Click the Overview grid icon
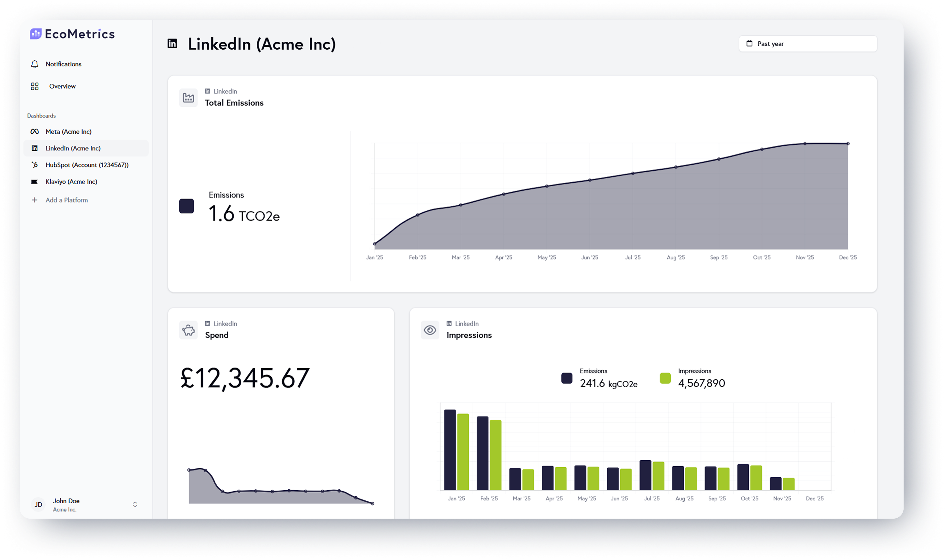This screenshot has height=560, width=945. pos(35,86)
